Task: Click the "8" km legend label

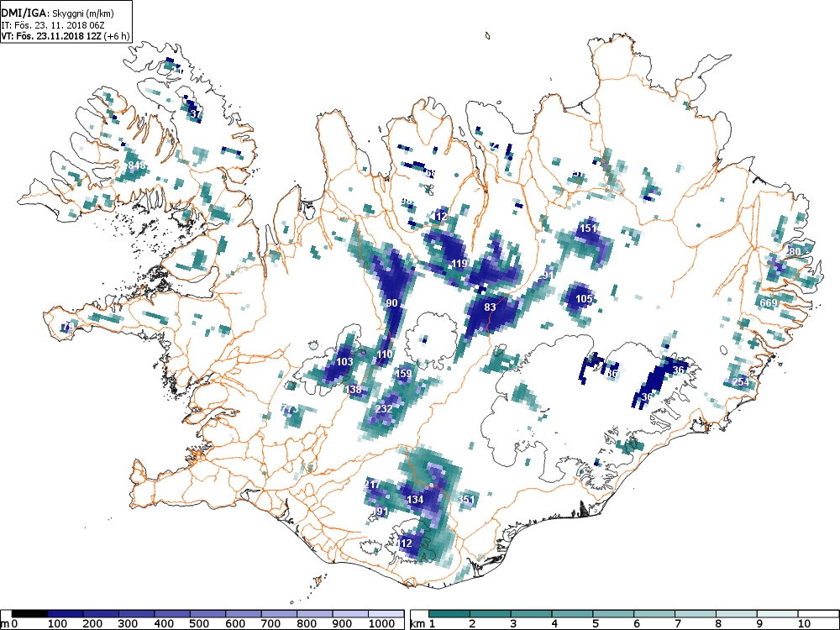Action: click(718, 624)
